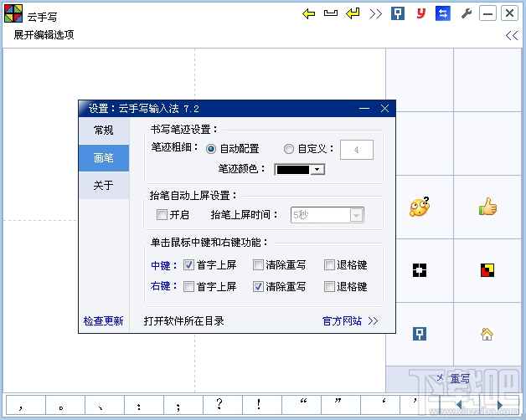Viewport: 526px width, 420px height.
Task: Click the red yellow black square icon
Action: coord(487,270)
